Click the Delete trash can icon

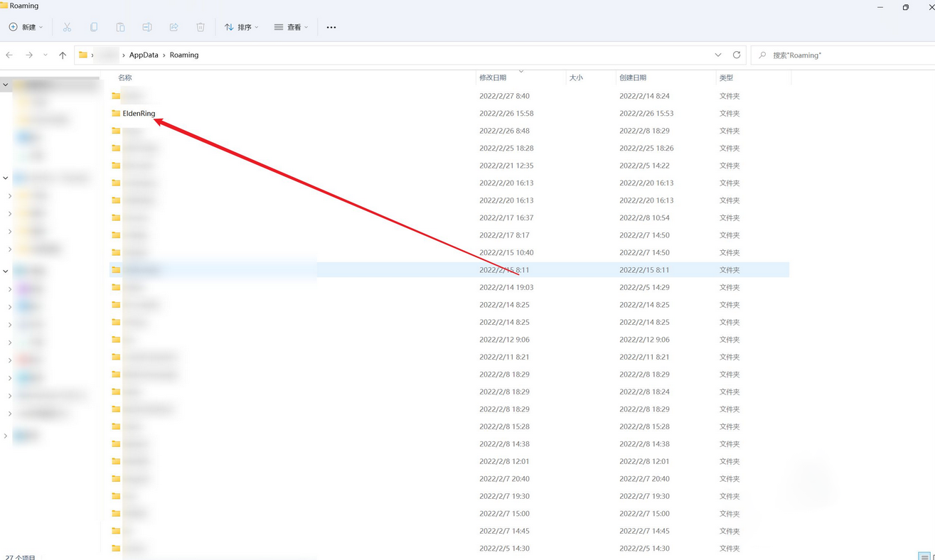tap(201, 27)
